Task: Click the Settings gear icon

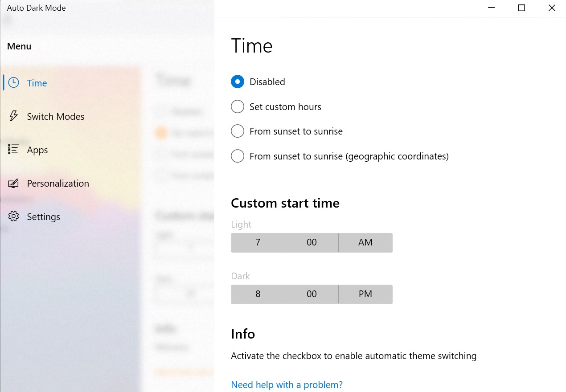Action: click(x=14, y=216)
